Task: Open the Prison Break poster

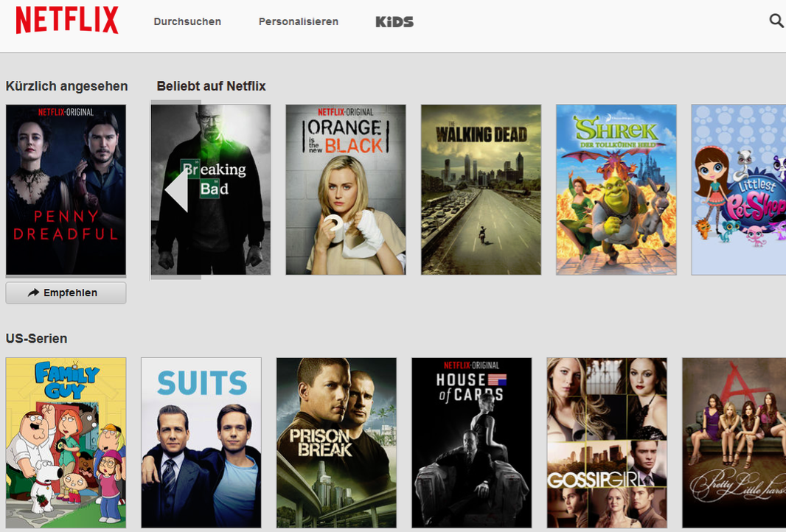Action: coord(336,443)
